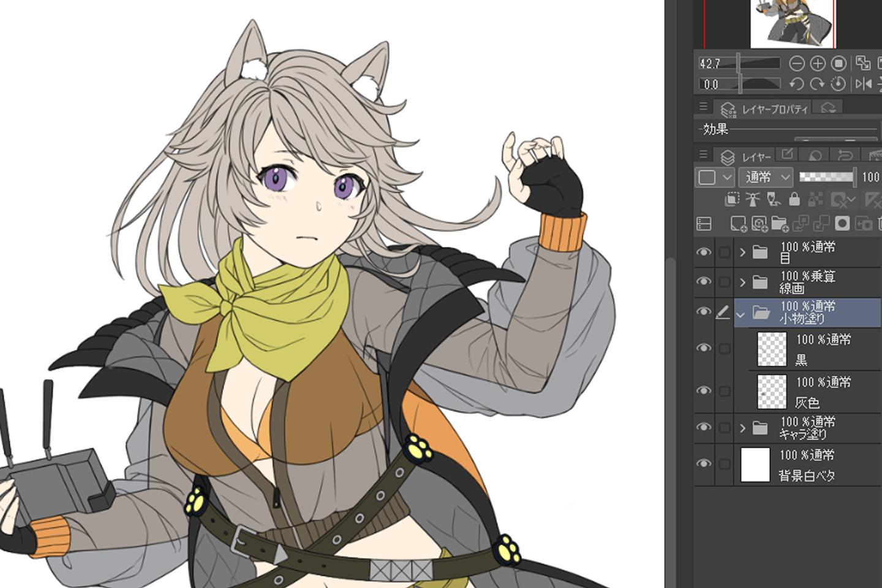Lock transparent pixels

pos(815,199)
